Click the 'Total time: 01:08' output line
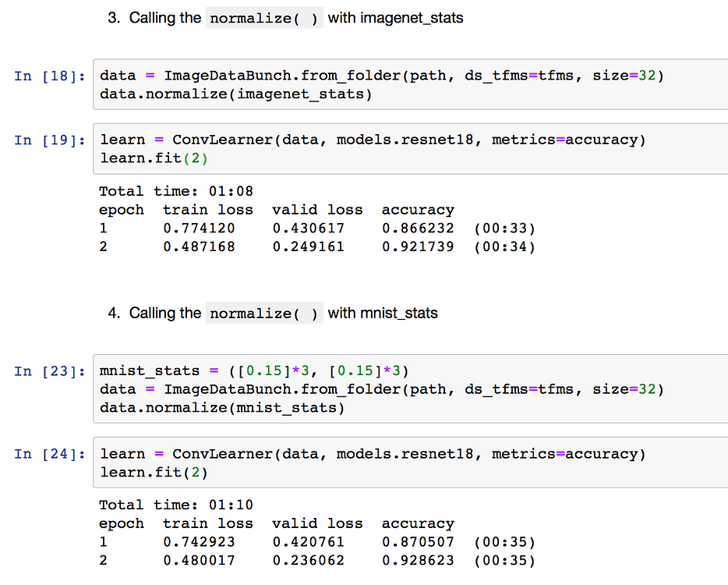 click(176, 191)
